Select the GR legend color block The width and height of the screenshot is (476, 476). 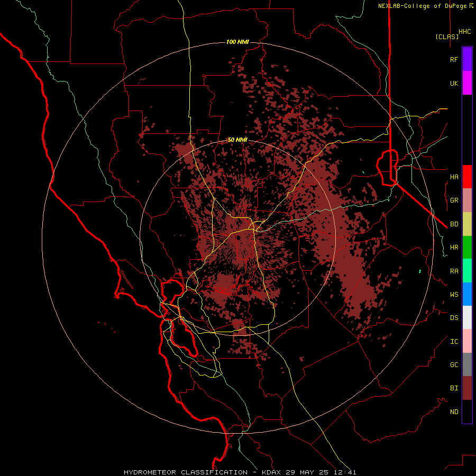click(467, 200)
